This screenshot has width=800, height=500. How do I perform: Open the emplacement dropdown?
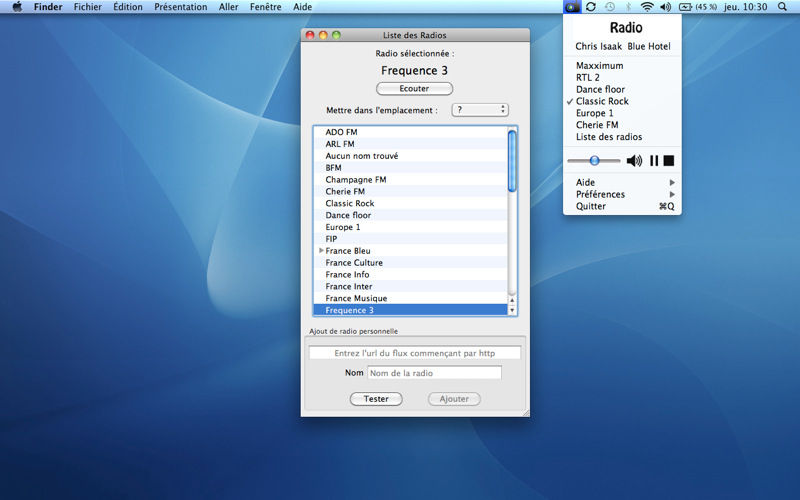click(480, 110)
